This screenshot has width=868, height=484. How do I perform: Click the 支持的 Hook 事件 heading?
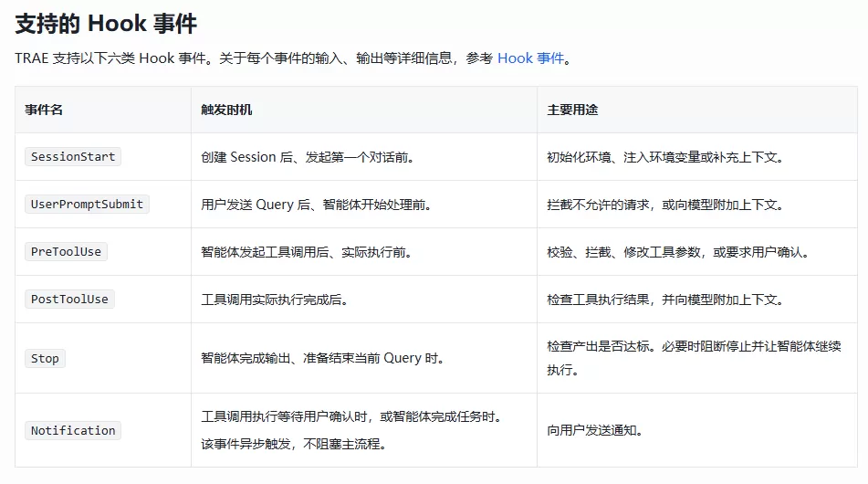click(x=106, y=24)
